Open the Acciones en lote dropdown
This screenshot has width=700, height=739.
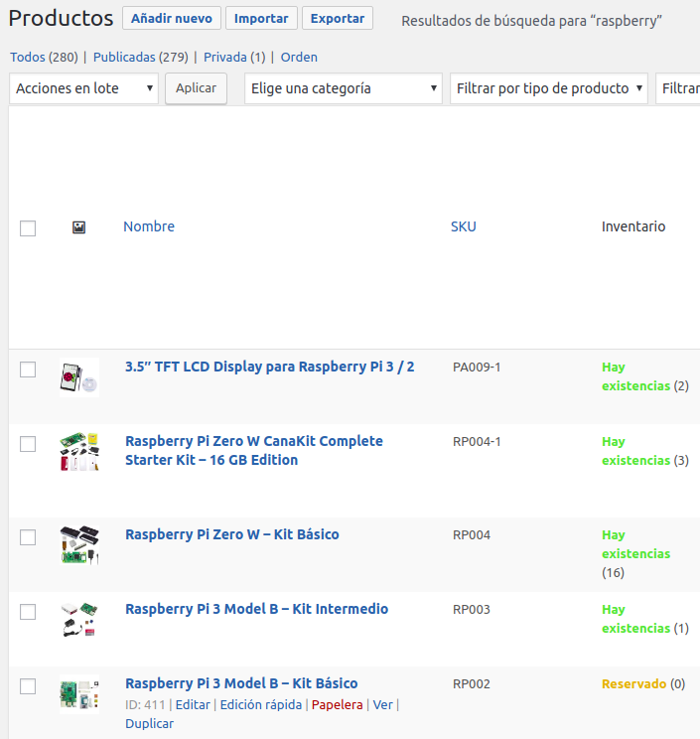(x=83, y=88)
